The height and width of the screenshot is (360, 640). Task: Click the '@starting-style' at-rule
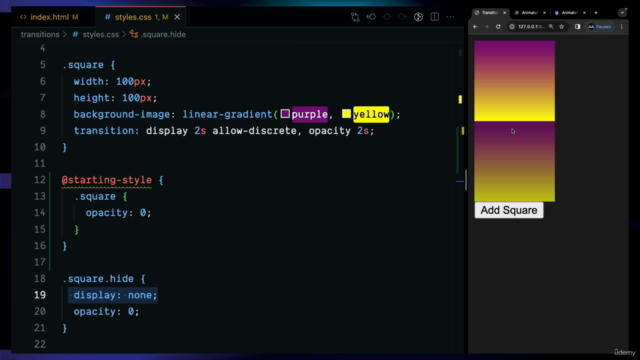(107, 180)
